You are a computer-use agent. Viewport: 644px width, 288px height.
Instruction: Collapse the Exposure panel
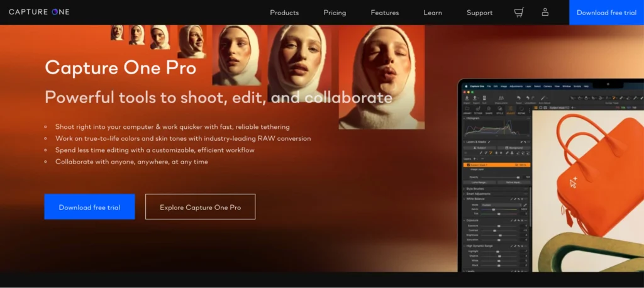464,221
